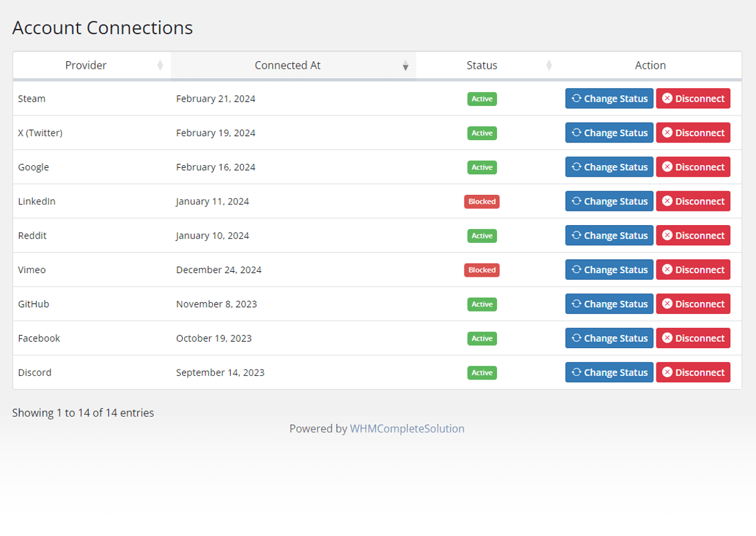The image size is (756, 536).
Task: Disconnect X (Twitter) account
Action: point(693,132)
